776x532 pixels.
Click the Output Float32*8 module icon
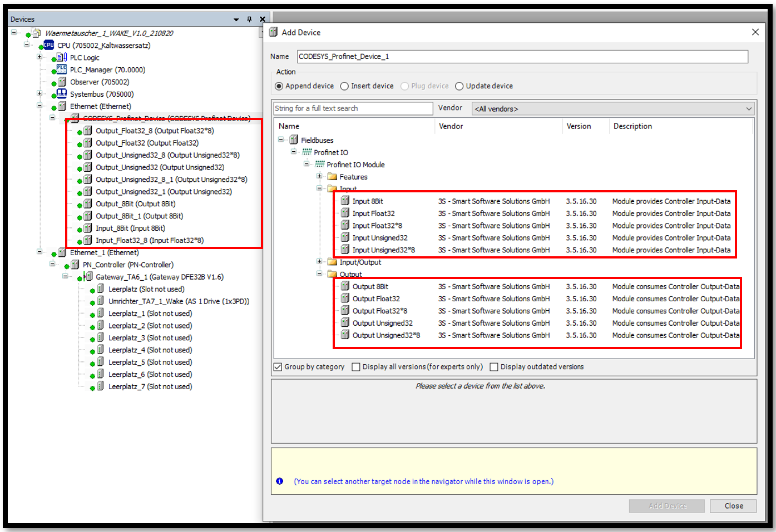click(x=345, y=311)
